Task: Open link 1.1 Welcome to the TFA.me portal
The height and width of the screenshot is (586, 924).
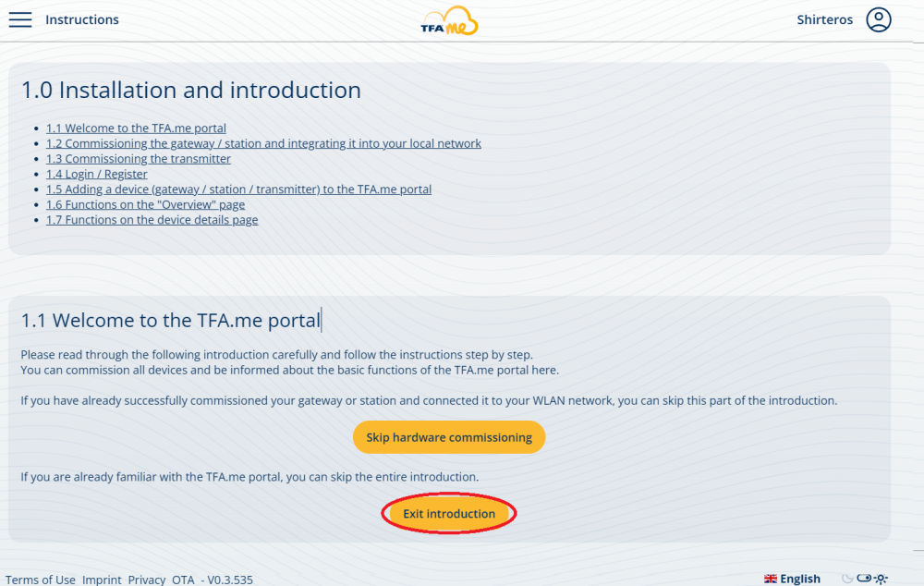Action: tap(136, 128)
